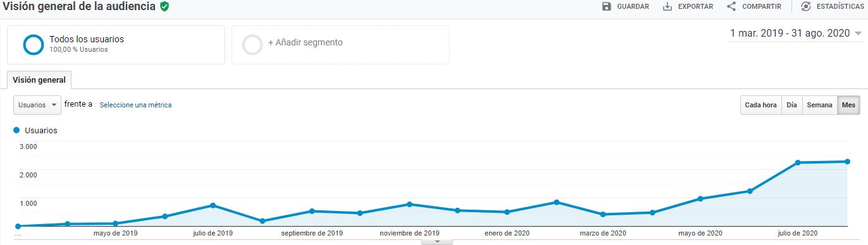
Task: Click the Estadísticas insights icon
Action: click(x=805, y=6)
